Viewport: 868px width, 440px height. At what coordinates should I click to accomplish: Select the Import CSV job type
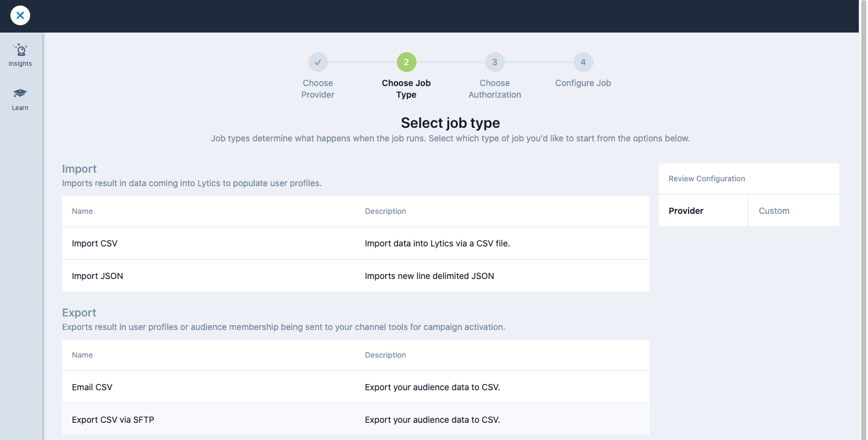[x=95, y=243]
